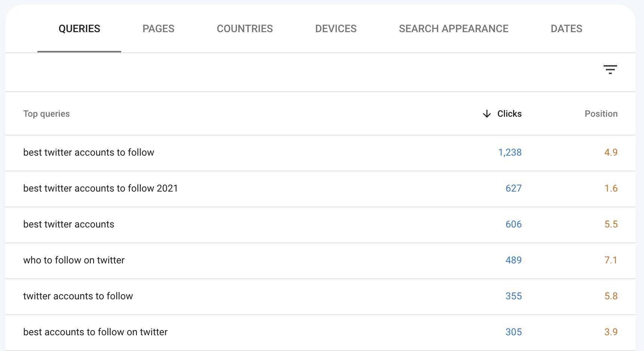Open the Search Appearance tab
Screen dimensions: 644x351
click(x=454, y=29)
